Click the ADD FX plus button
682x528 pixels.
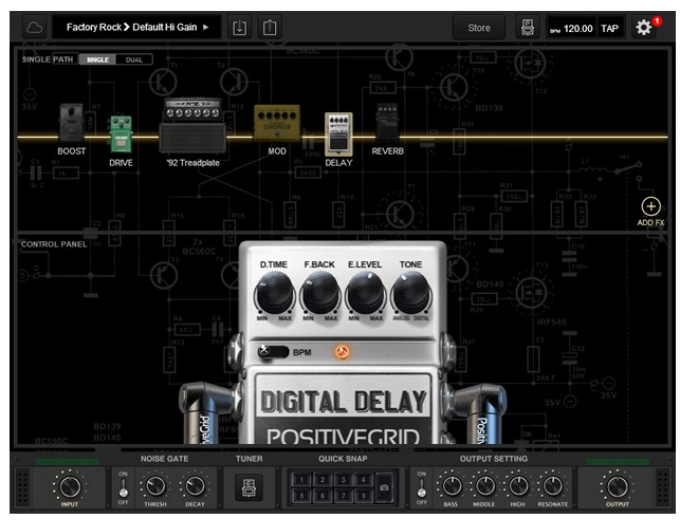click(651, 207)
